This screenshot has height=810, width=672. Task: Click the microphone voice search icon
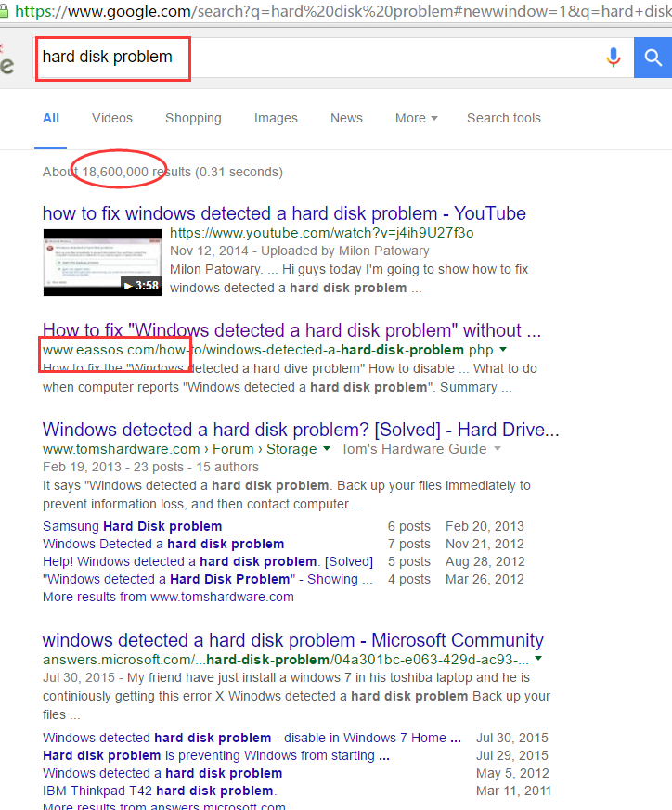pos(614,58)
